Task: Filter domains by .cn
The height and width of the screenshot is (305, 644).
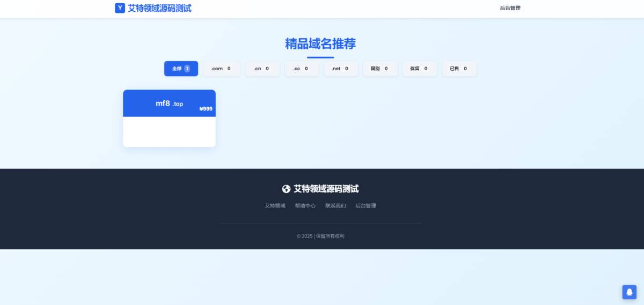Action: click(262, 69)
